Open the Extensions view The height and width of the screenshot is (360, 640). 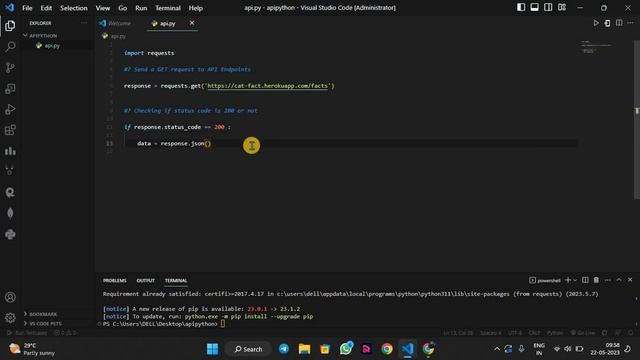coord(10,130)
